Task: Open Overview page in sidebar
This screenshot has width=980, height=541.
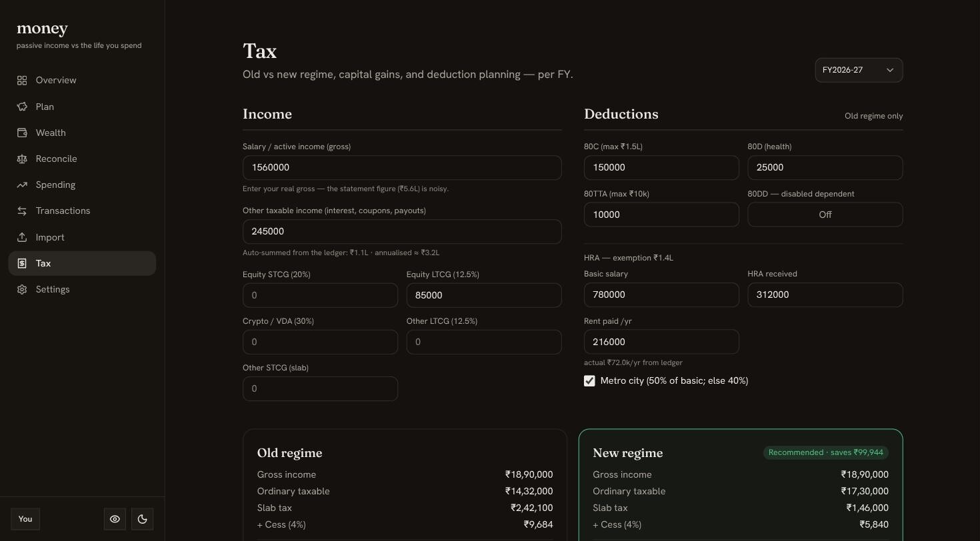Action: (82, 81)
